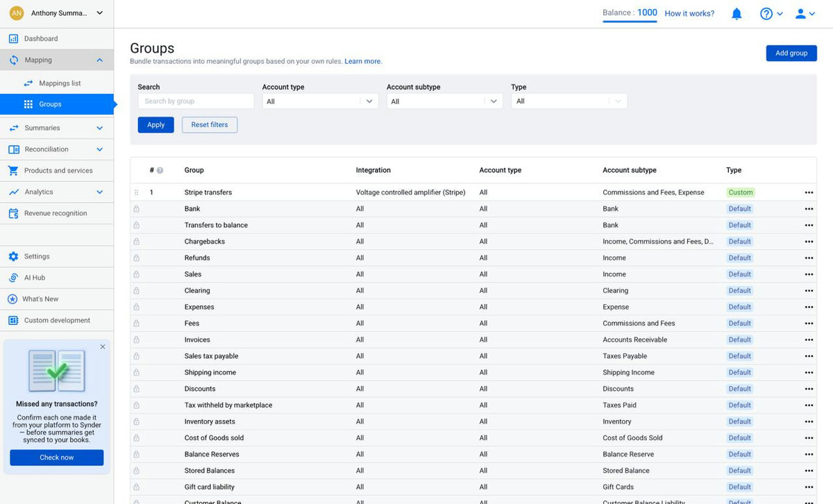Open the Learn more link
This screenshot has height=504, width=833.
pyautogui.click(x=363, y=62)
